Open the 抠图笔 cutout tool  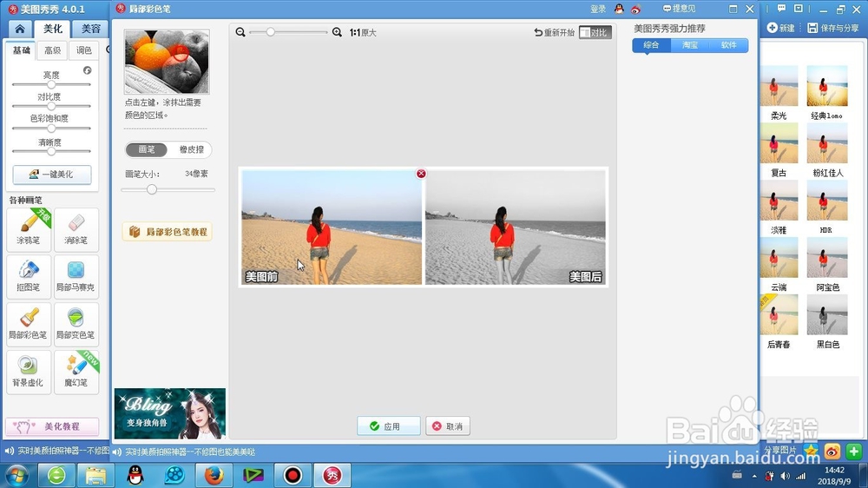(29, 276)
